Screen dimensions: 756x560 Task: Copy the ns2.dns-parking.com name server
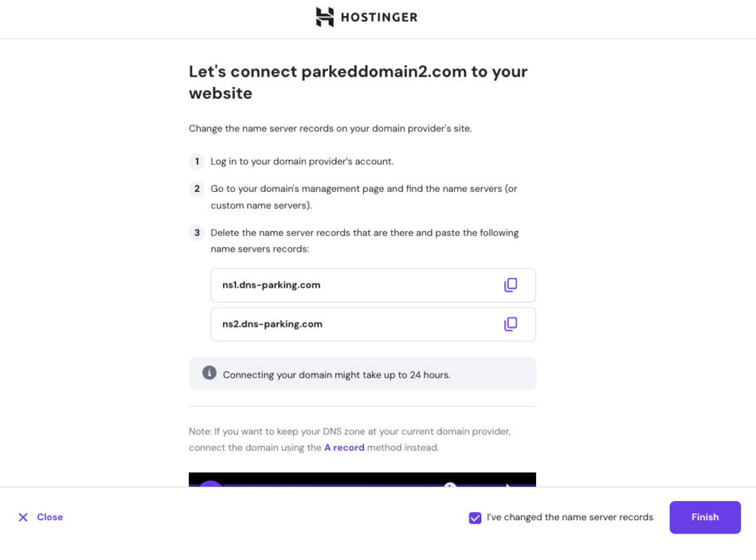point(511,324)
